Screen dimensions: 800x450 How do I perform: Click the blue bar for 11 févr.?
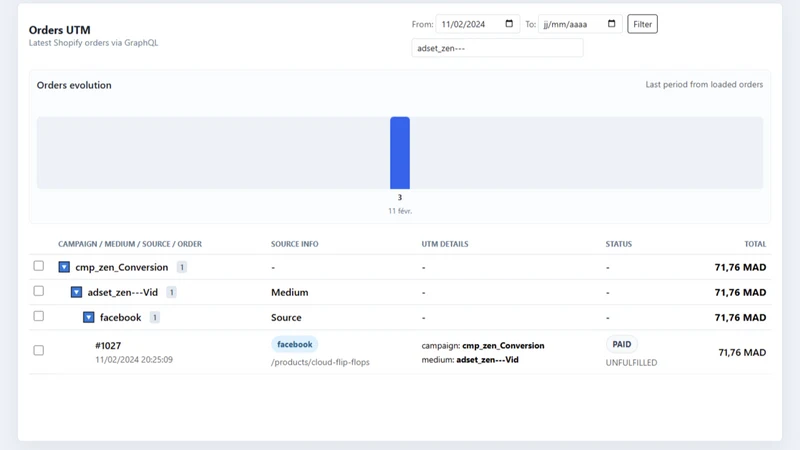(x=400, y=153)
